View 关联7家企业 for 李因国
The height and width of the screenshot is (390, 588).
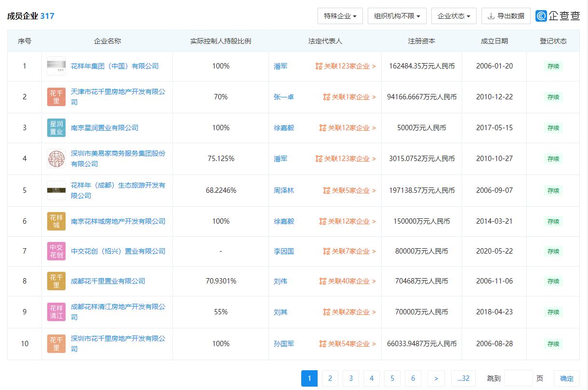tap(349, 251)
